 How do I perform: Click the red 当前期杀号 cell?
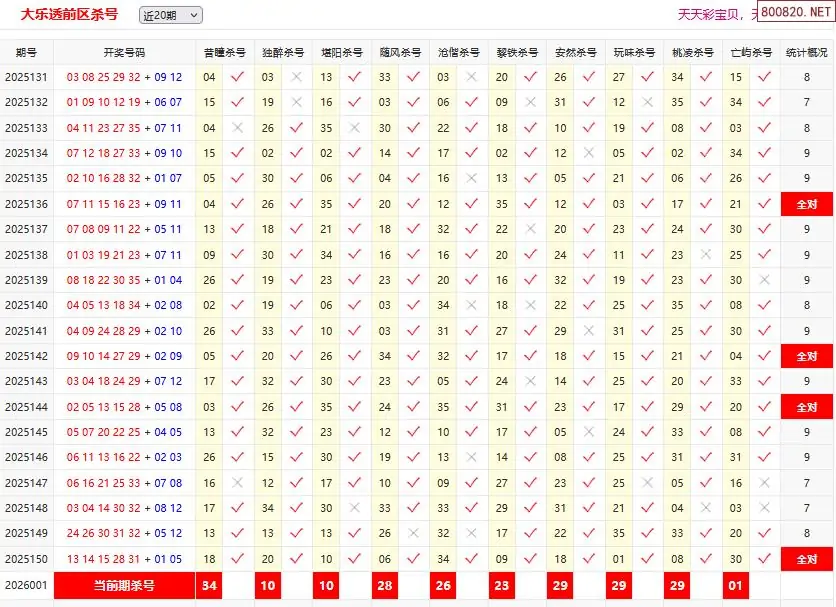tap(124, 585)
